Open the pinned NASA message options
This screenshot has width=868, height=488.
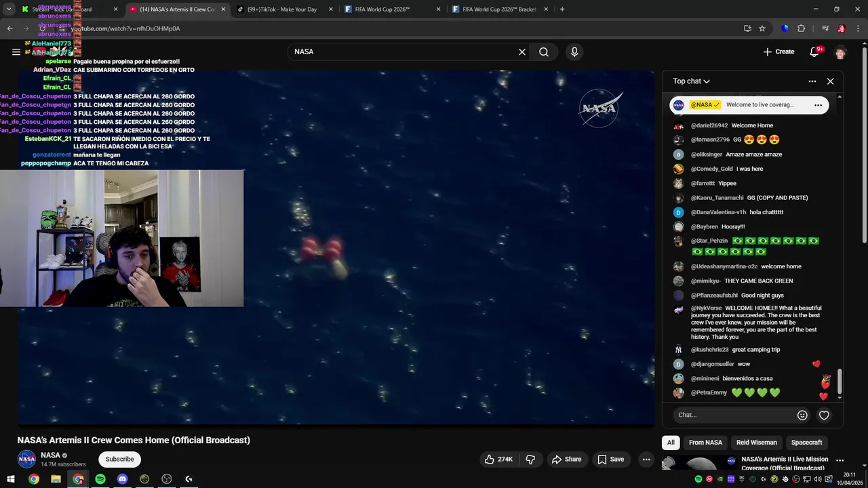[818, 105]
